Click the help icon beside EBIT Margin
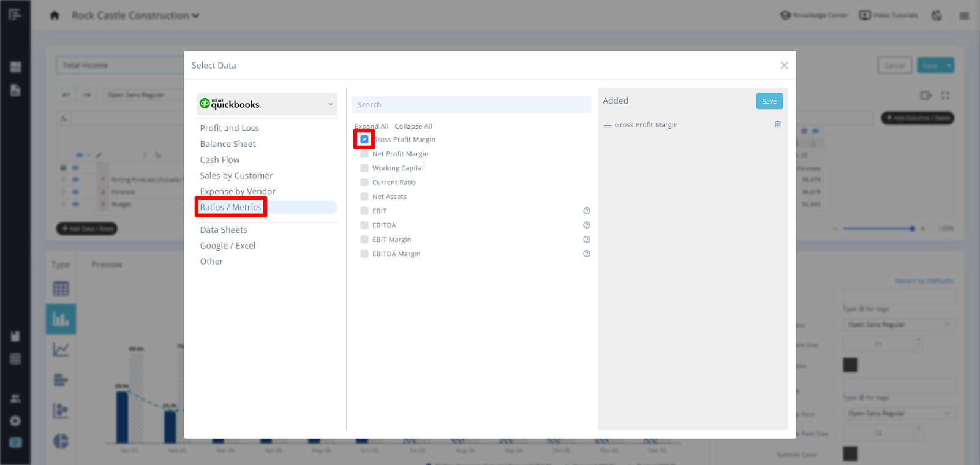Viewport: 980px width, 465px height. point(586,240)
